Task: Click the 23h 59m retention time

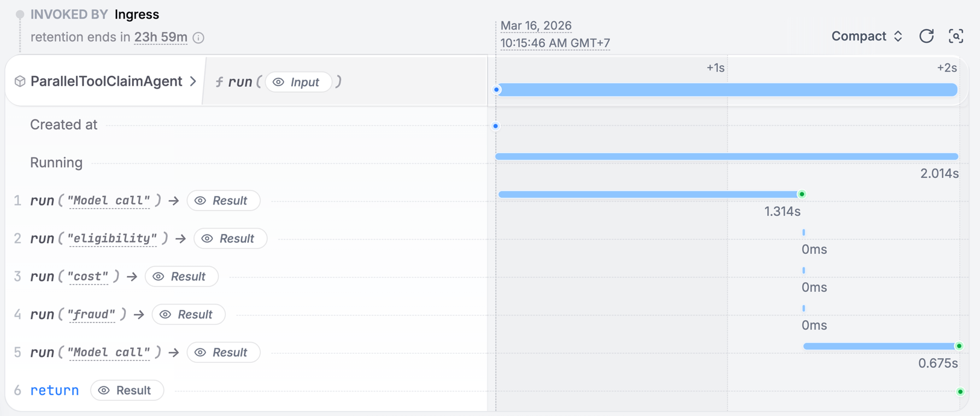Action: pyautogui.click(x=161, y=37)
